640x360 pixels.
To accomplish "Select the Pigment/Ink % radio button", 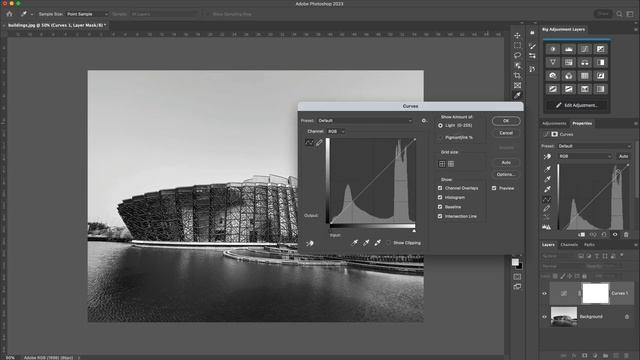I will pyautogui.click(x=440, y=138).
